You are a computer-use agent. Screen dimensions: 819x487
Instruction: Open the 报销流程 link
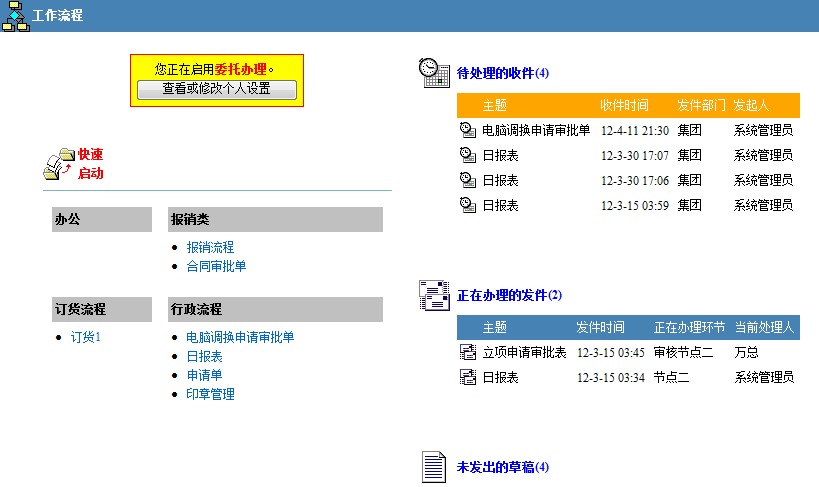[210, 247]
